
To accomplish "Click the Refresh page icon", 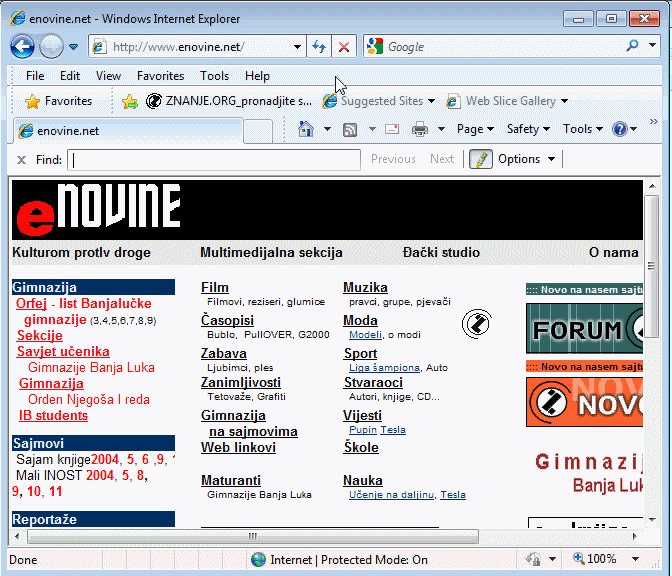I will 319,47.
